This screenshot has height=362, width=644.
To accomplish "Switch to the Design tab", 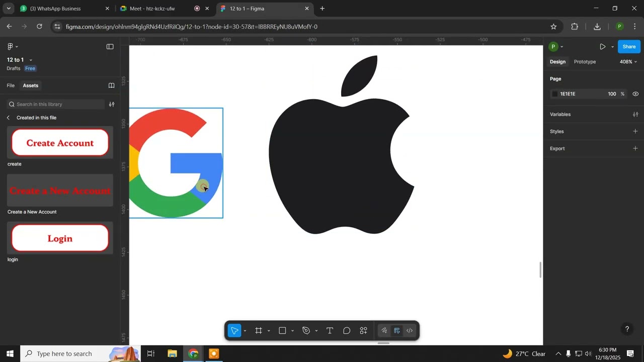I will (557, 62).
